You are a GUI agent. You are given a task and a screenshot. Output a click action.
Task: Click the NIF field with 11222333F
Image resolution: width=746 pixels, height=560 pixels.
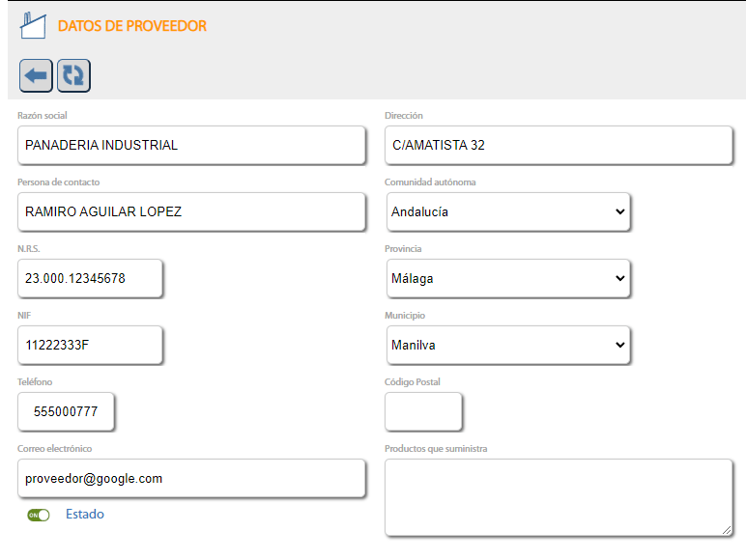click(91, 345)
